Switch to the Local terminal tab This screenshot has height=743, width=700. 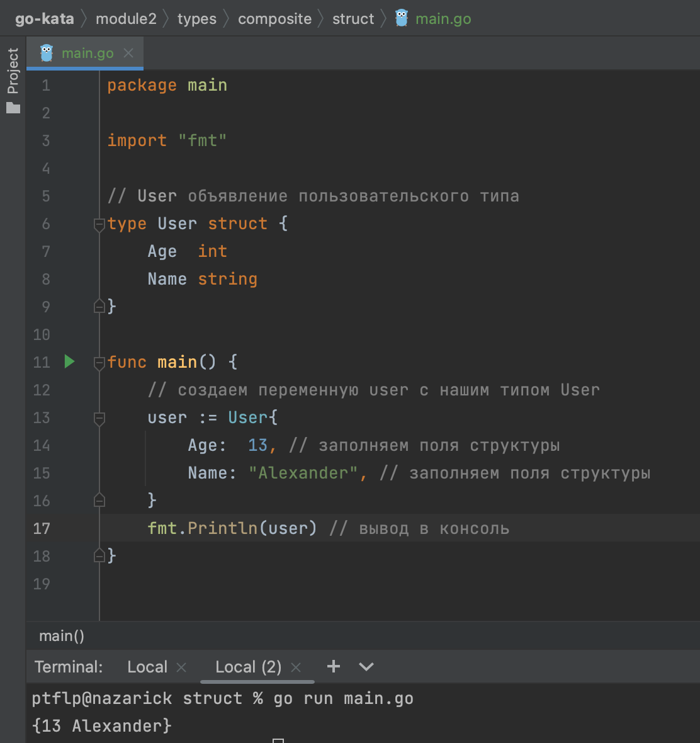pyautogui.click(x=147, y=667)
